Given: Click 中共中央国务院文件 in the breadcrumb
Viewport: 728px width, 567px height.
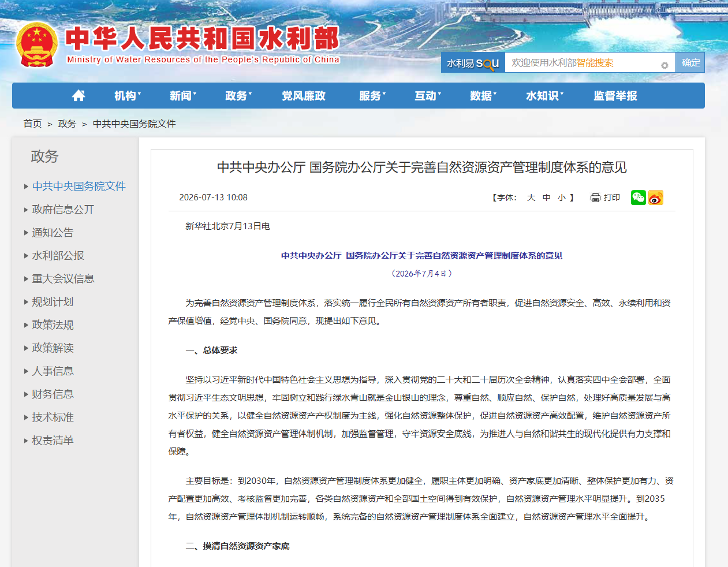Looking at the screenshot, I should (x=134, y=124).
